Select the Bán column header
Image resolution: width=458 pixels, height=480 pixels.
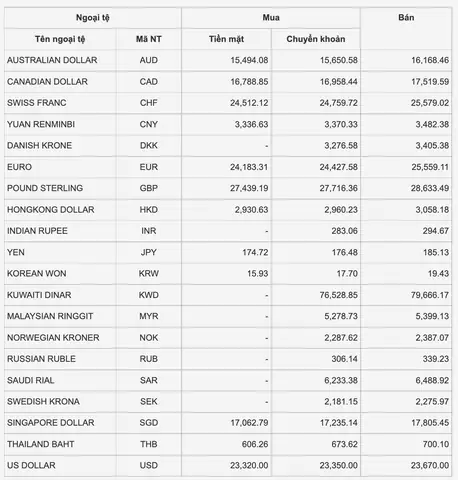click(406, 18)
